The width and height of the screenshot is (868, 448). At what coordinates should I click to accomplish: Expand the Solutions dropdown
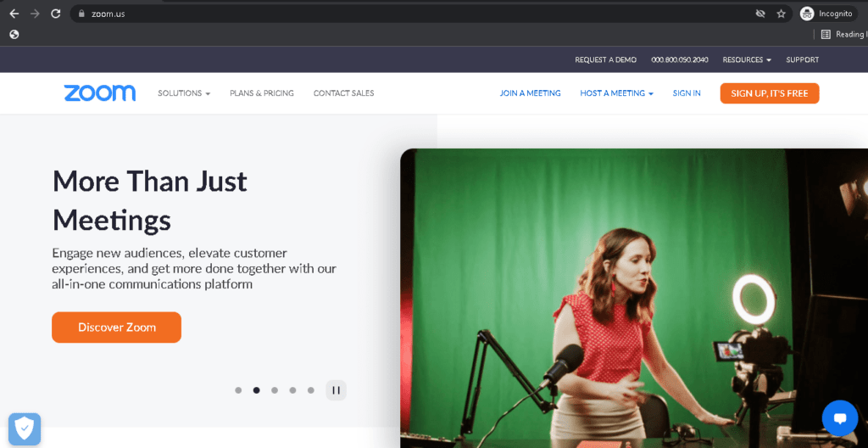pos(184,93)
